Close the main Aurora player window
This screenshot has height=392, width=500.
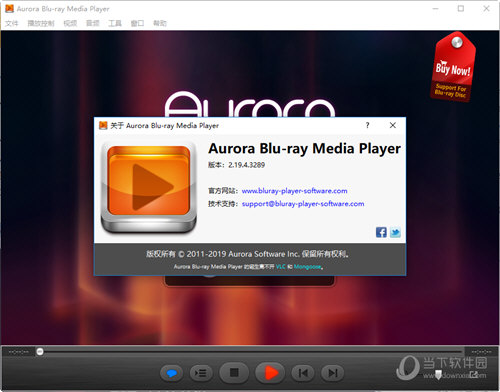486,8
